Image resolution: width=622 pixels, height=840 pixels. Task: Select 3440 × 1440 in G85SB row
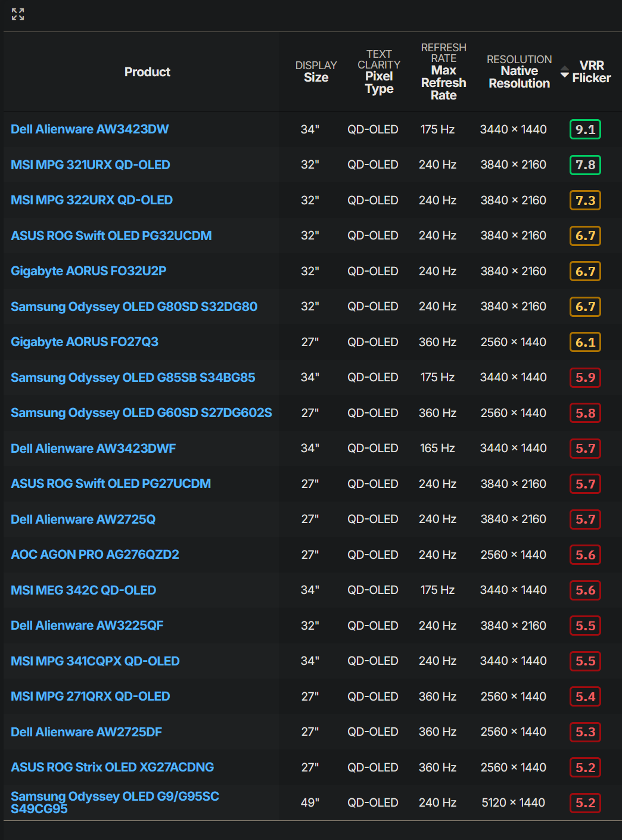point(514,378)
